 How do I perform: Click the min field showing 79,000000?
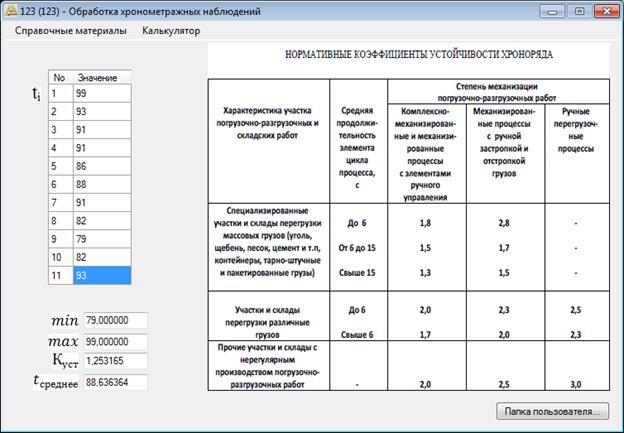click(115, 320)
